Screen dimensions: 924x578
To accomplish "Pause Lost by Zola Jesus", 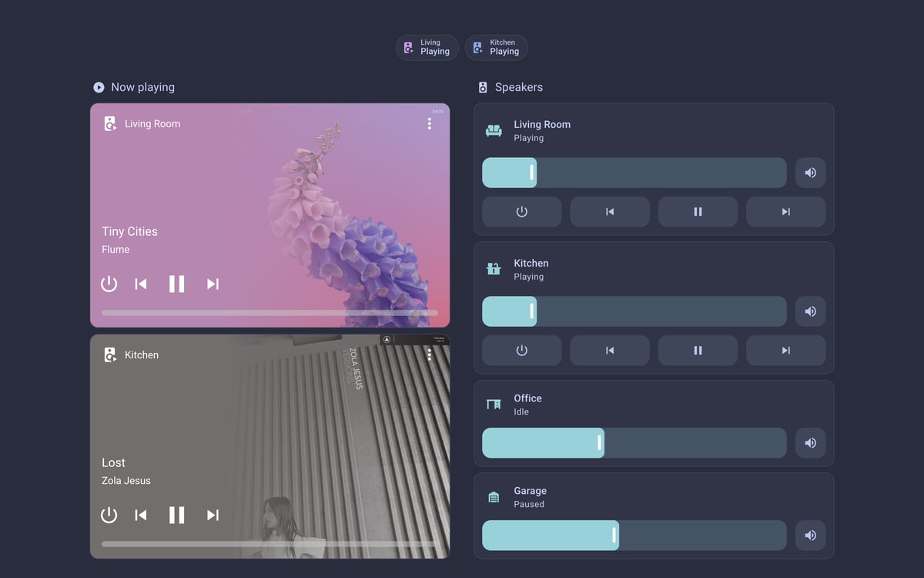I will [x=177, y=515].
